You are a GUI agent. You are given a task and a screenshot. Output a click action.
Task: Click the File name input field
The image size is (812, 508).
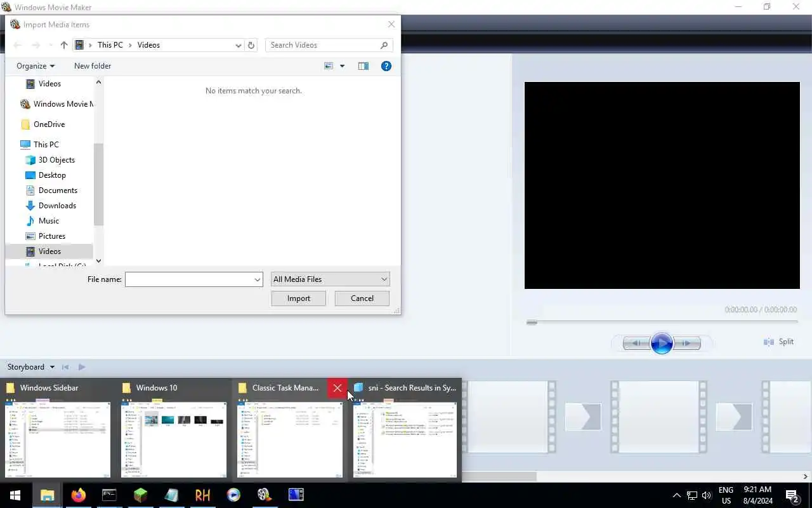point(189,279)
